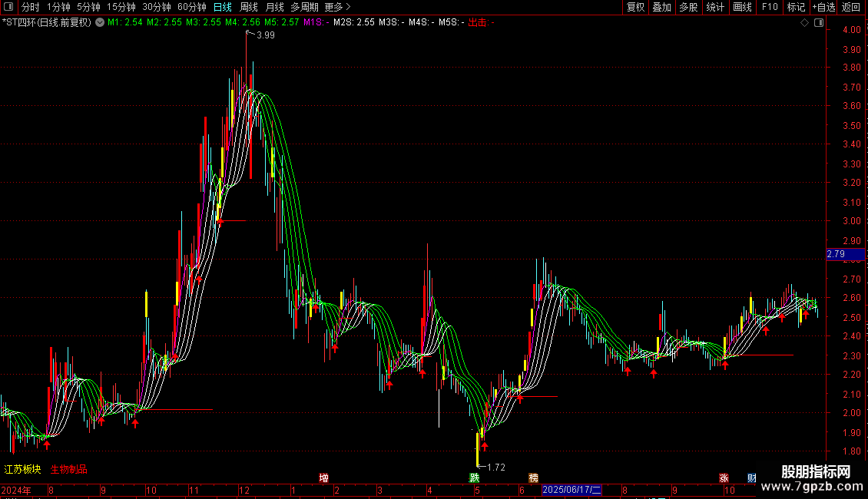Open the 多股 multi-stock view
The width and height of the screenshot is (868, 499).
[689, 7]
